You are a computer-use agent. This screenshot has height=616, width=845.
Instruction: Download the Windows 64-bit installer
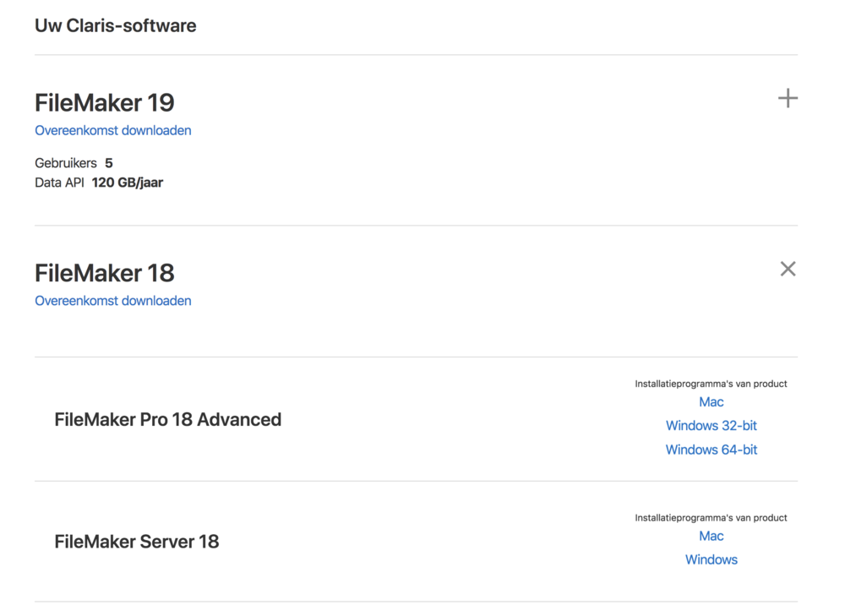711,450
